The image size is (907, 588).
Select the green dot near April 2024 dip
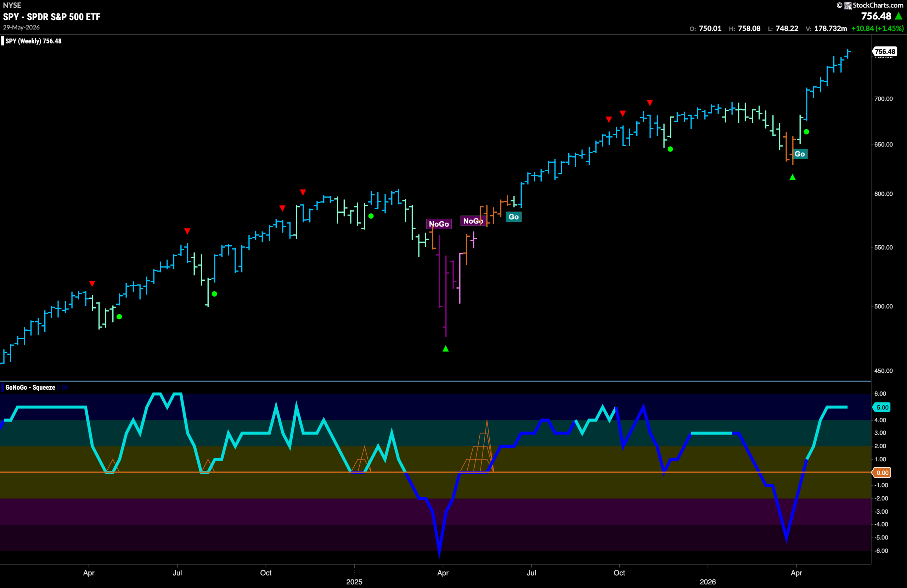(x=119, y=316)
